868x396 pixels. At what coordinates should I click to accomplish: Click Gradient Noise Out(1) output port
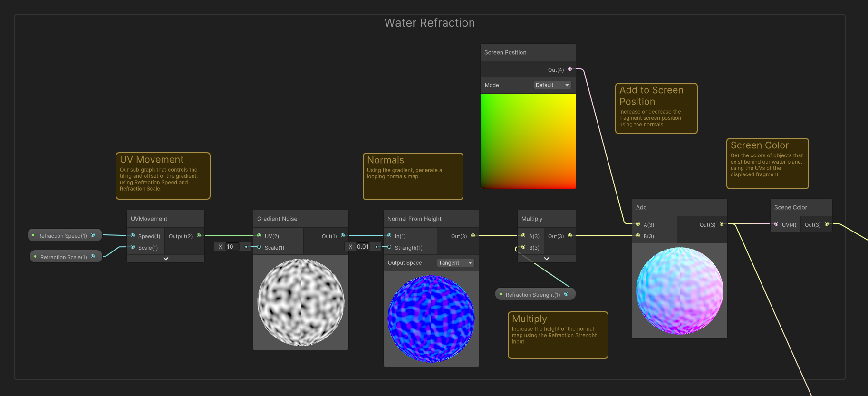[343, 236]
